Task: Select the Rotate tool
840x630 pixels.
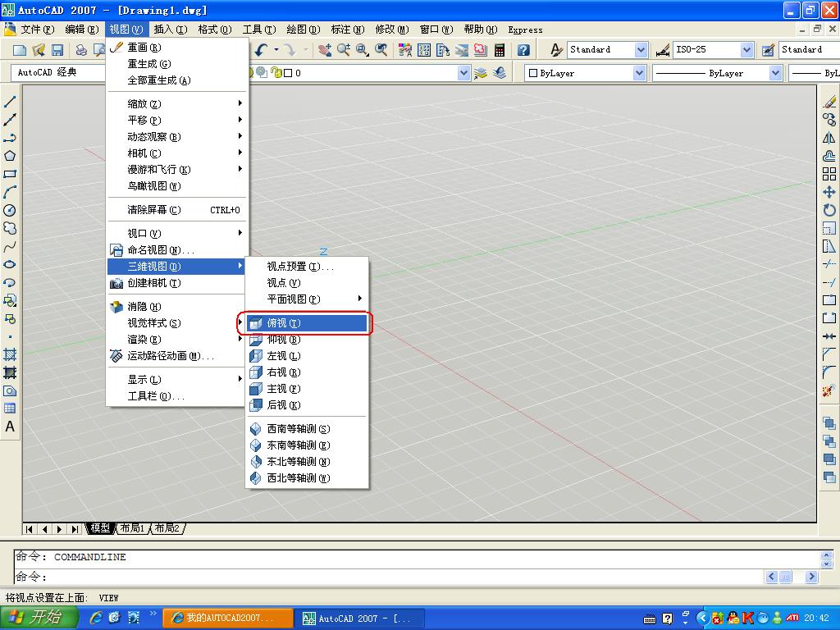Action: pos(829,211)
